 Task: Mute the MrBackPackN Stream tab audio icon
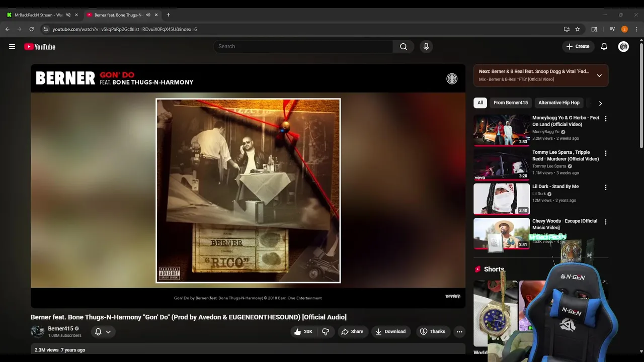[x=68, y=15]
